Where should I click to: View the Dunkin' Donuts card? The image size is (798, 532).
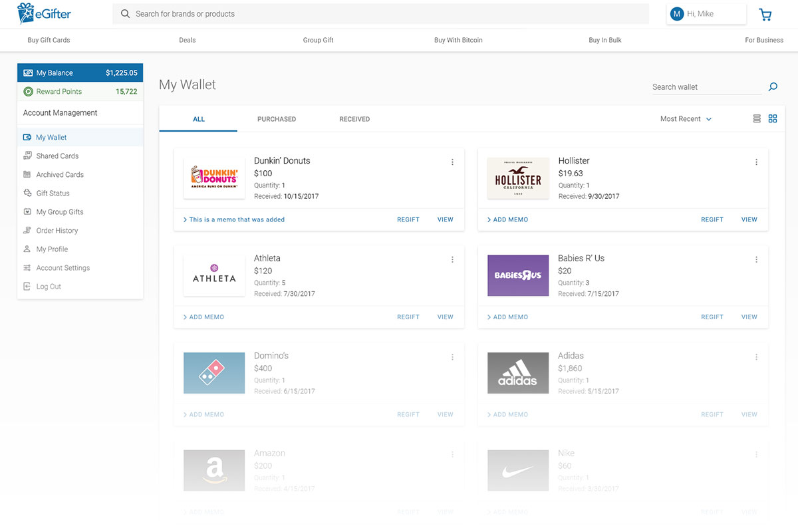(446, 219)
